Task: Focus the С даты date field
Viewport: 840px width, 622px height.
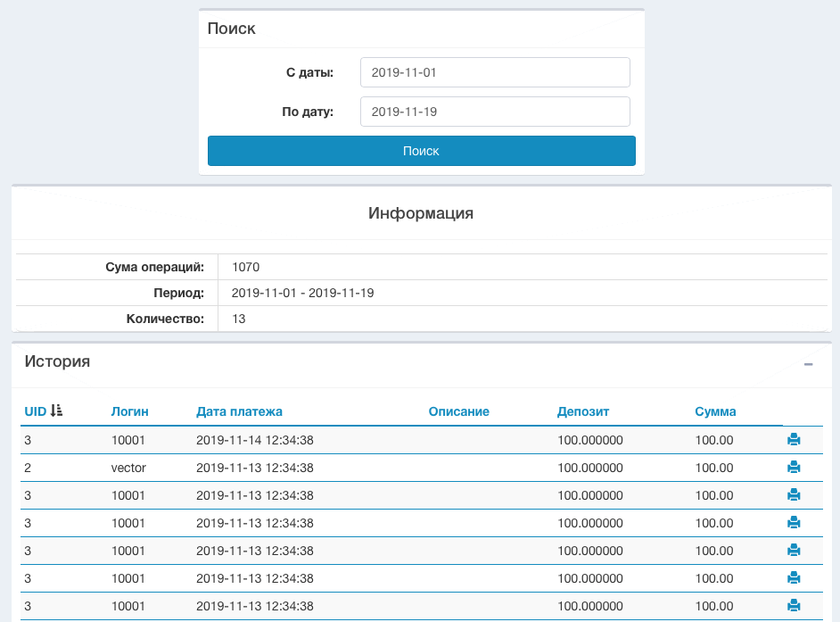Action: point(495,72)
